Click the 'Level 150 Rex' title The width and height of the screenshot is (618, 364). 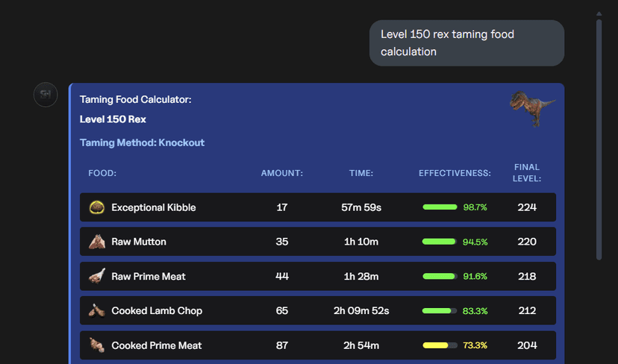pos(113,119)
